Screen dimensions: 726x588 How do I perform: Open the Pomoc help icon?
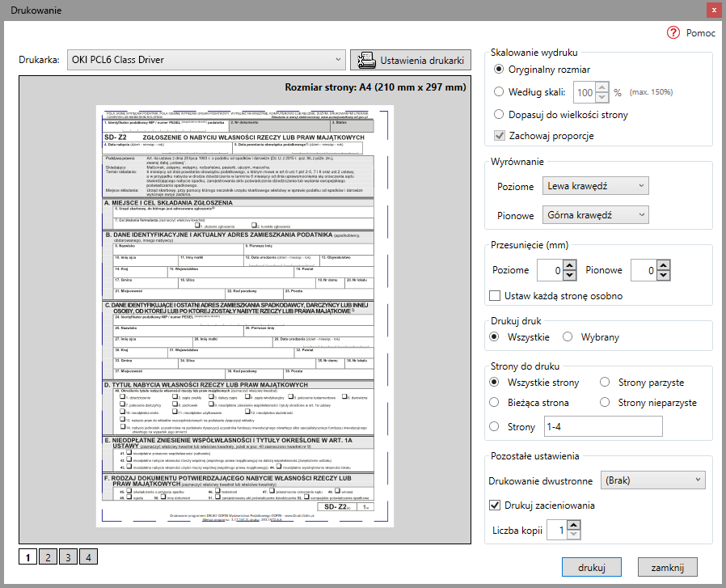673,32
